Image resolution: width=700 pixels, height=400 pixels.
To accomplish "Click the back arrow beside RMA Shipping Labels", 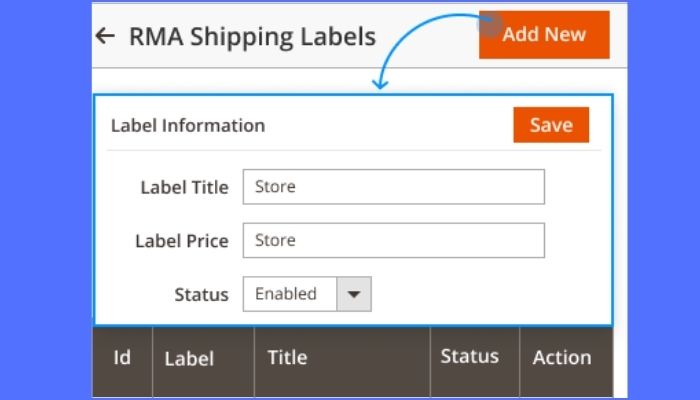I will click(105, 36).
